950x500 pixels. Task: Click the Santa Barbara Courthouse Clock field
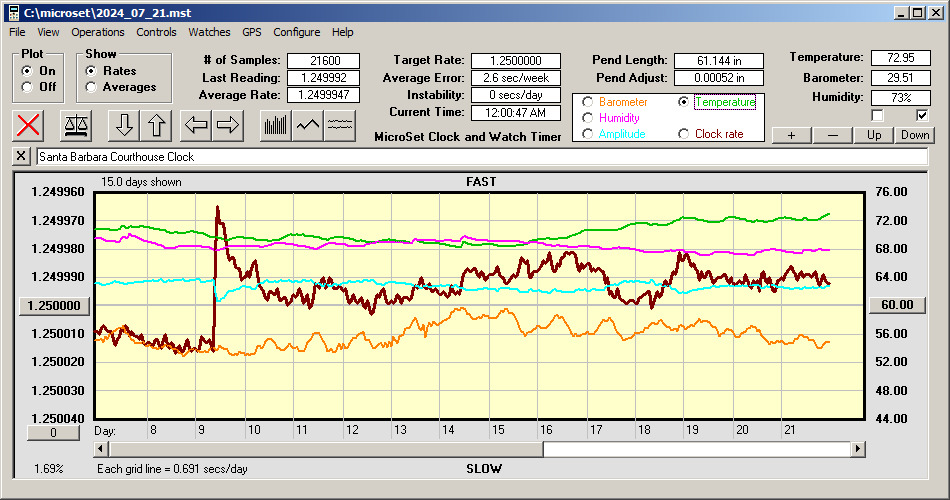480,157
